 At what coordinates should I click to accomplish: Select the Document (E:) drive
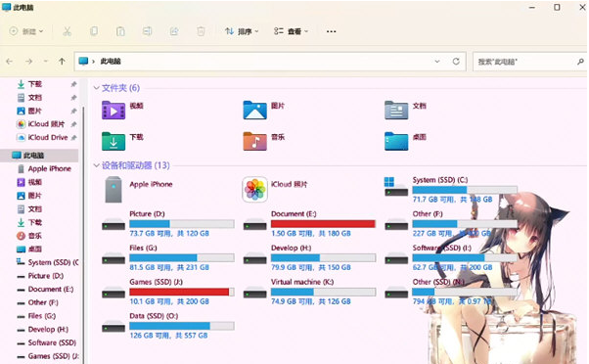pyautogui.click(x=309, y=223)
